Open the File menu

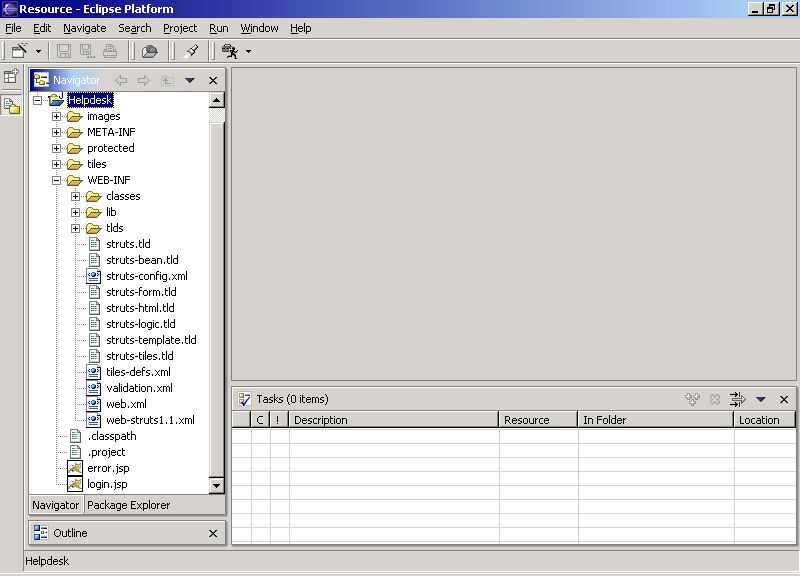13,28
